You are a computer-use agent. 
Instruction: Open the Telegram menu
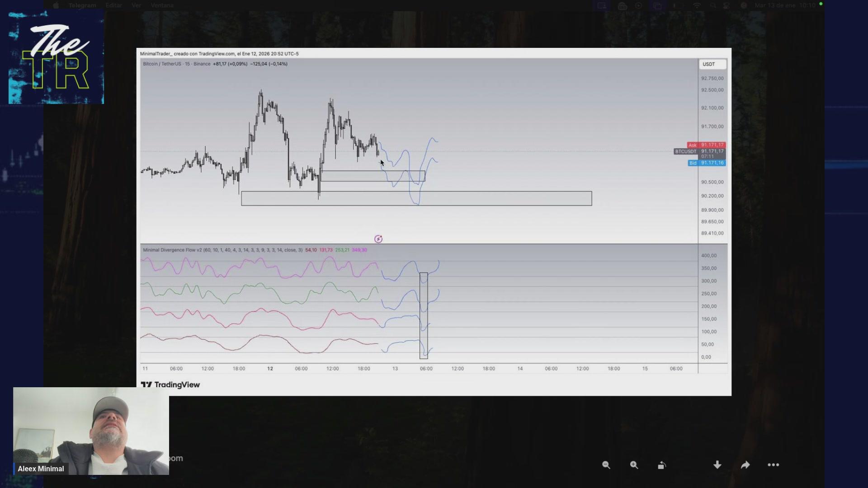tap(82, 5)
